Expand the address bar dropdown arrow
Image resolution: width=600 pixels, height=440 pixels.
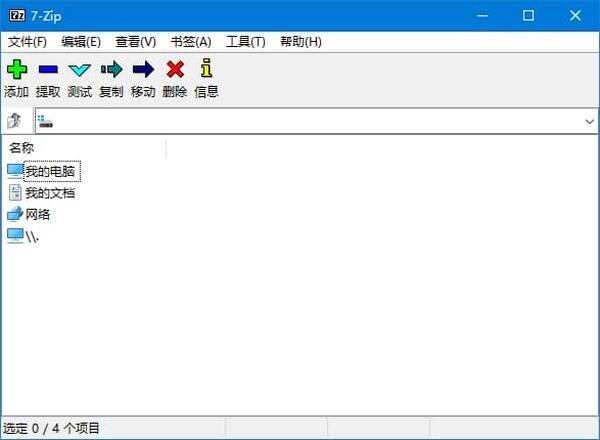pos(589,121)
